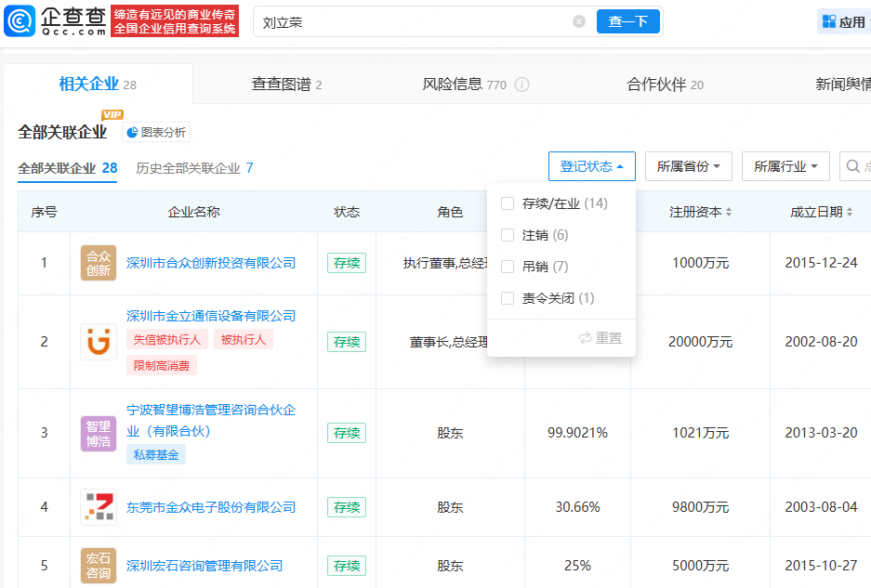Switch to the 查查图谱 tab
This screenshot has height=588, width=871.
point(286,85)
